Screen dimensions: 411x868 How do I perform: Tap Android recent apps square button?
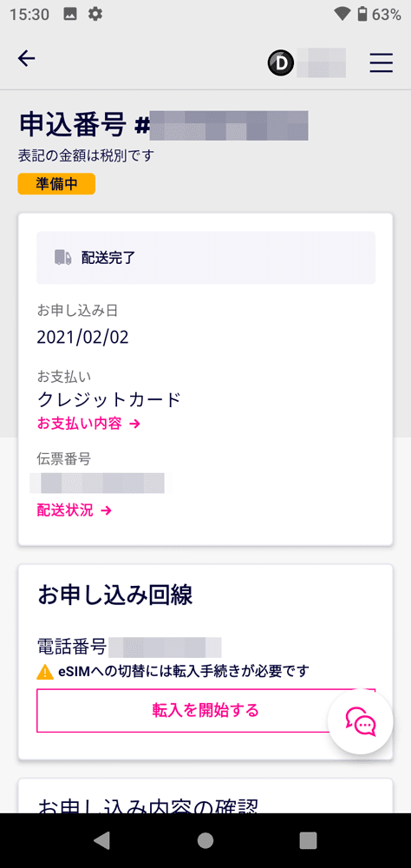[x=308, y=840]
